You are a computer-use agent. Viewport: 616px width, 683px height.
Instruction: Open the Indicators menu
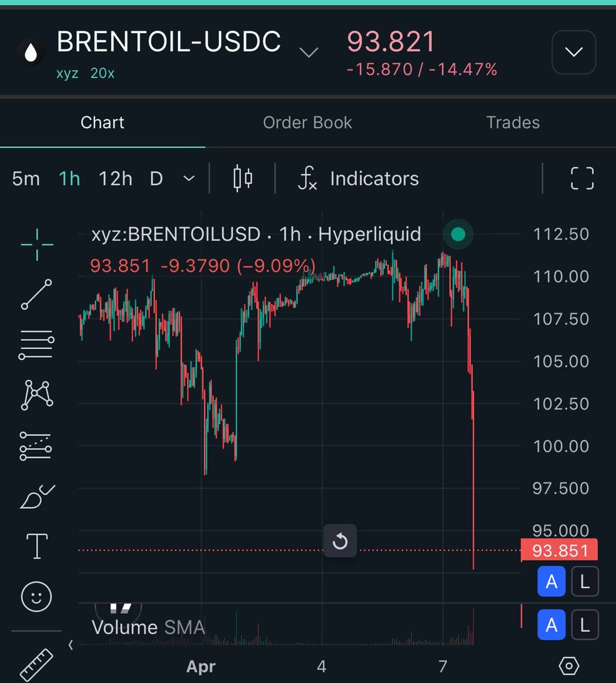359,179
